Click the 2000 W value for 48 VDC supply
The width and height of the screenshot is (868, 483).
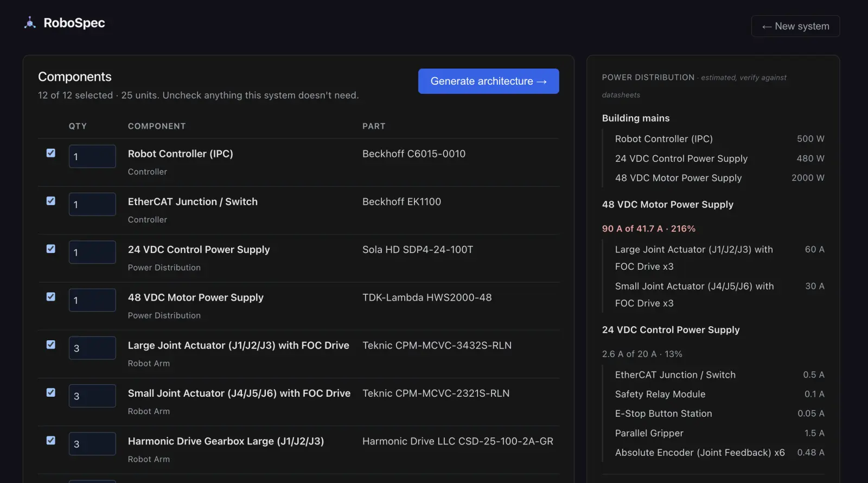[808, 178]
